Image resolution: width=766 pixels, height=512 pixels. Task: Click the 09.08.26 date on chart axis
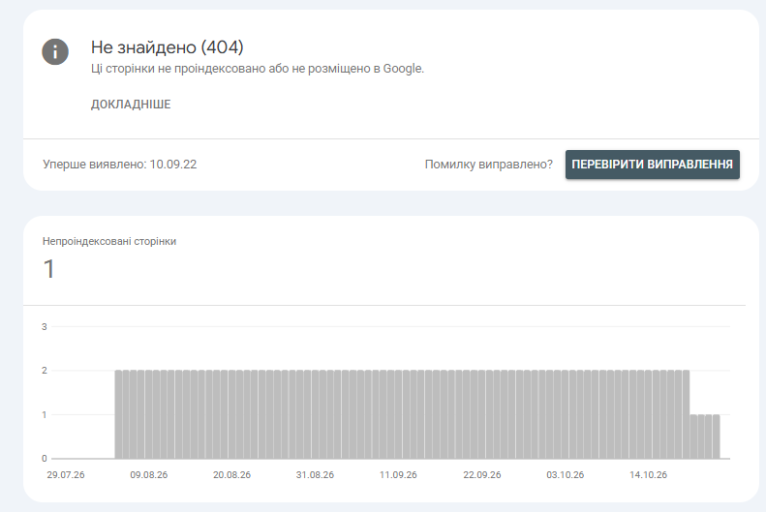click(x=149, y=474)
